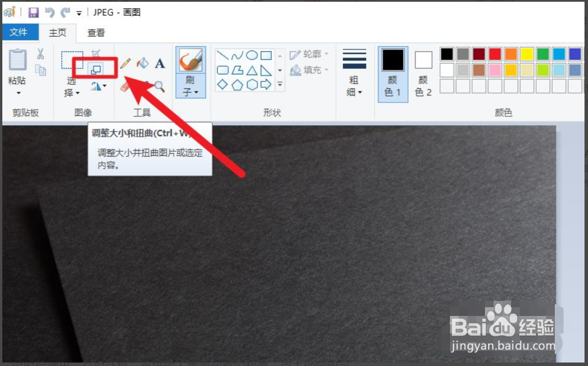The height and width of the screenshot is (366, 588).
Task: Select the rectangular selection tool
Action: [x=72, y=61]
